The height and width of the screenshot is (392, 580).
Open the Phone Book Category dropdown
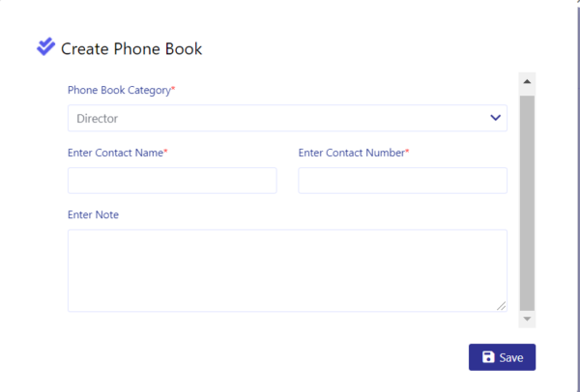[x=287, y=118]
